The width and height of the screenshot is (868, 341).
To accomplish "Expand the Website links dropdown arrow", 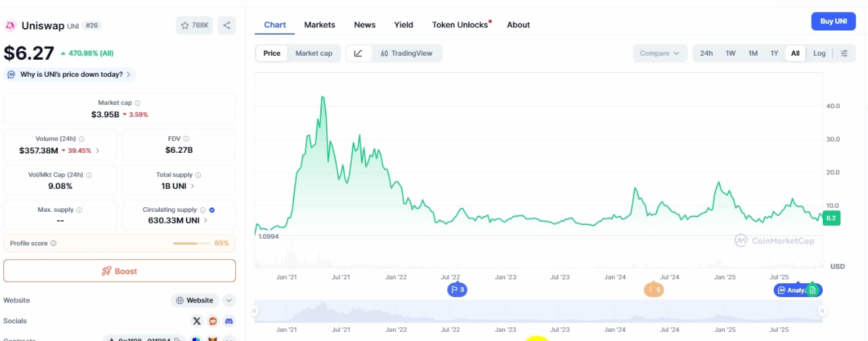I will click(229, 300).
